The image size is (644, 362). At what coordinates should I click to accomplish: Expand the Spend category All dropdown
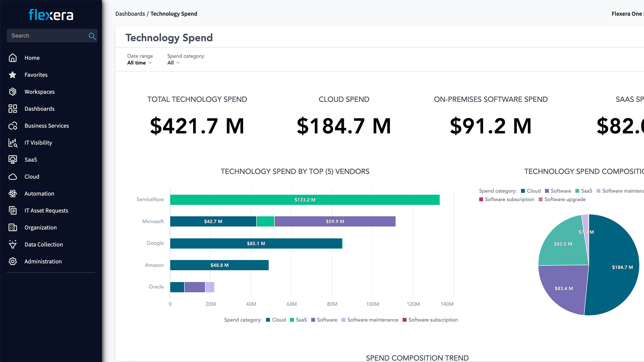173,63
